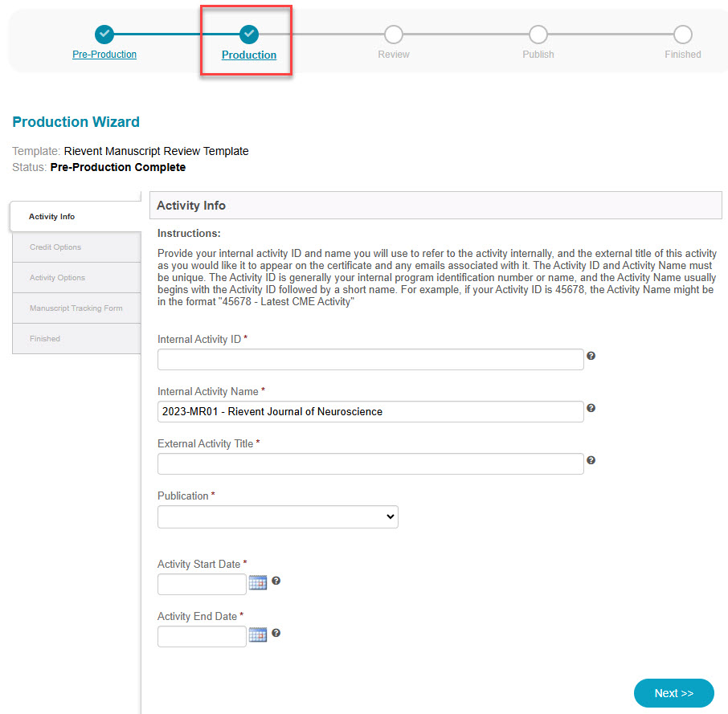Viewport: 728px width, 714px height.
Task: Focus the External Activity Title field
Action: pos(370,464)
